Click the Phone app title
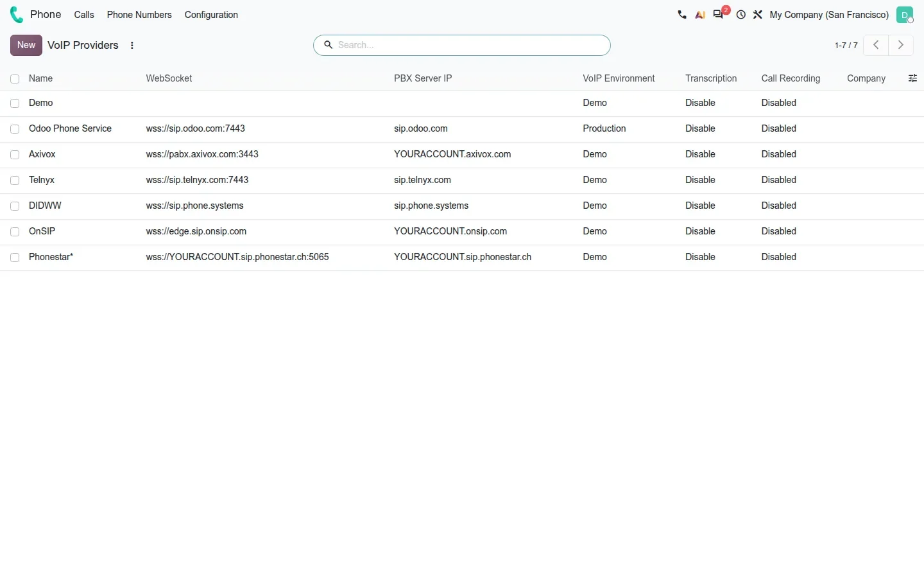Image resolution: width=924 pixels, height=578 pixels. (46, 15)
